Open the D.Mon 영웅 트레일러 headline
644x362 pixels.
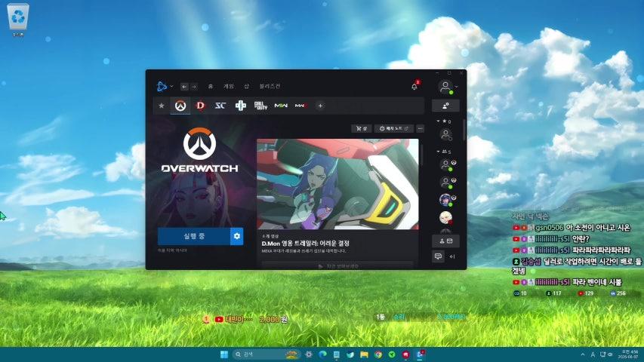pos(306,244)
